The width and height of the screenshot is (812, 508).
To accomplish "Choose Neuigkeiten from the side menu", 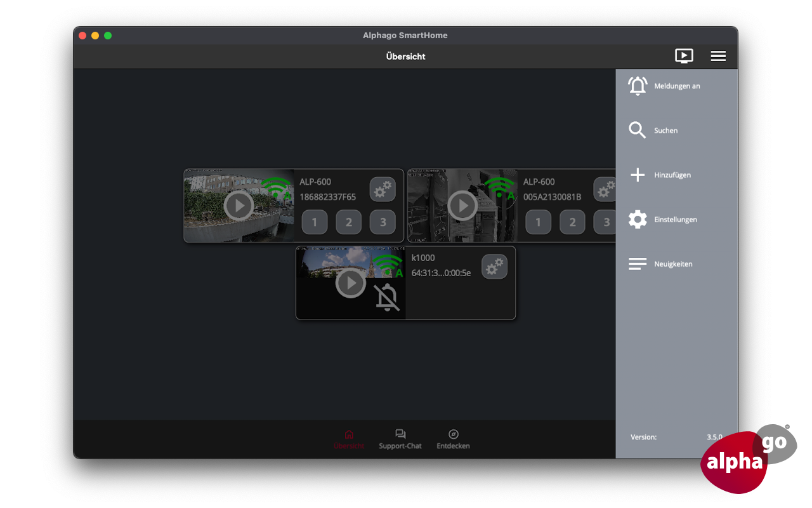I will tap(673, 264).
